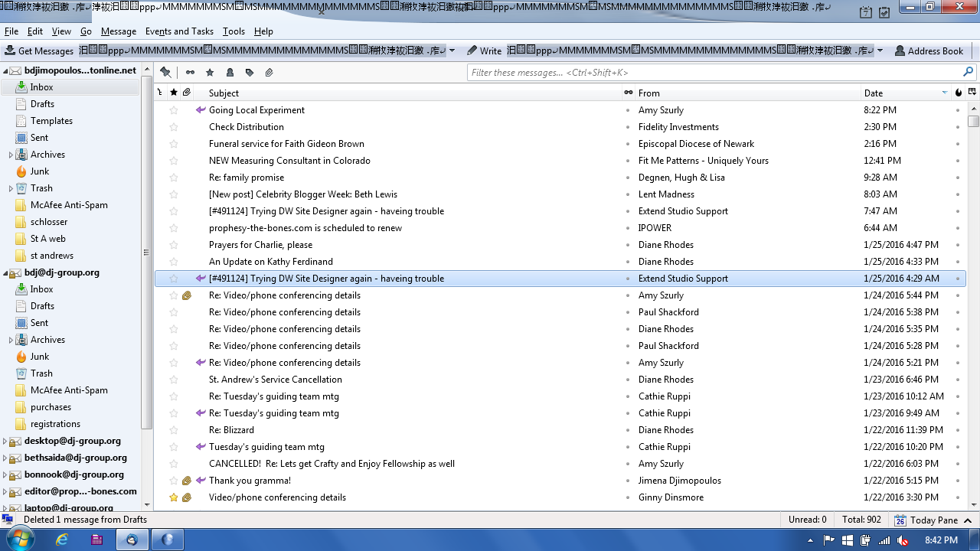
Task: Toggle the attachment quick filter
Action: 269,73
